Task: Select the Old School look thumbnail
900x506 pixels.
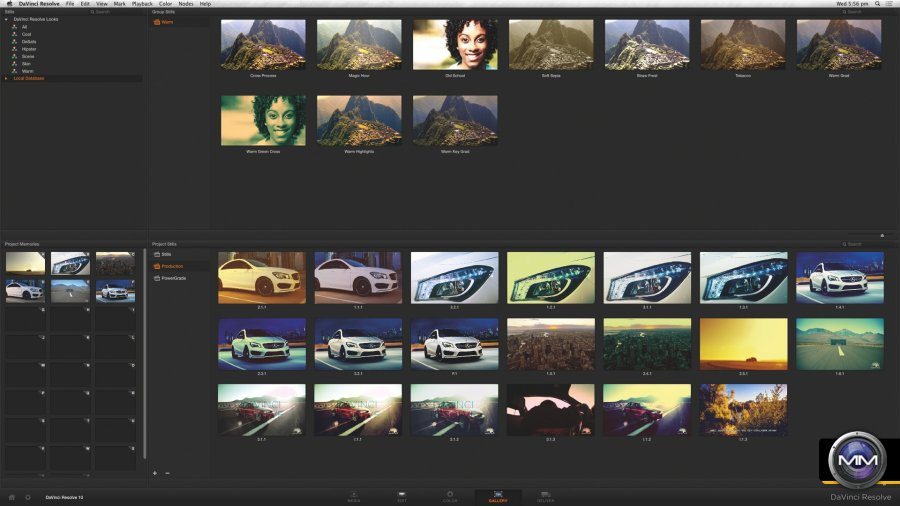Action: pyautogui.click(x=455, y=46)
